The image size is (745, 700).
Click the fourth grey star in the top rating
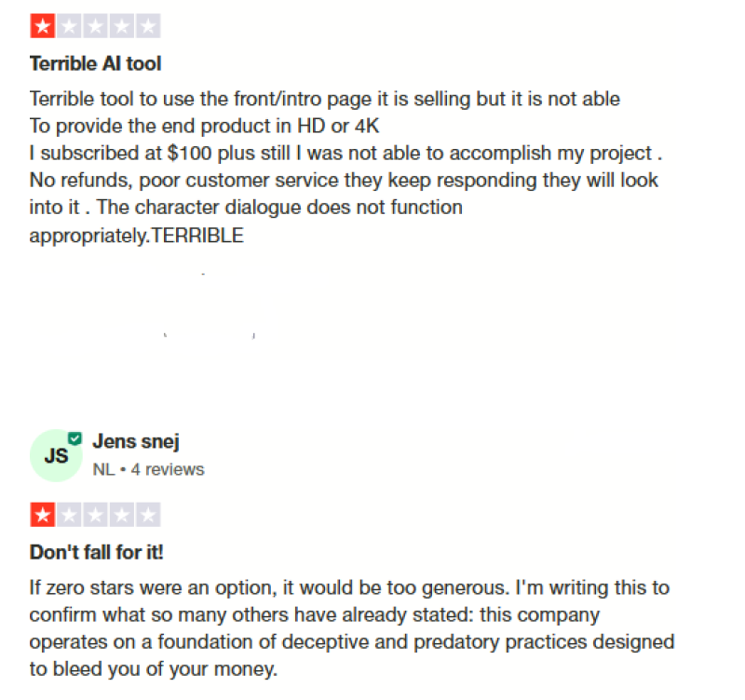tap(122, 26)
